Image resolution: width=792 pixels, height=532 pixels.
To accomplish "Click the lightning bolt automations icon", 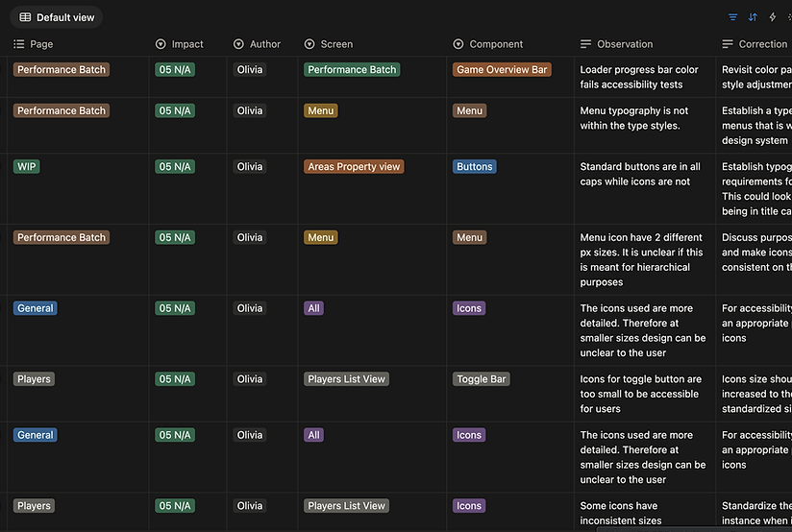I will coord(773,17).
